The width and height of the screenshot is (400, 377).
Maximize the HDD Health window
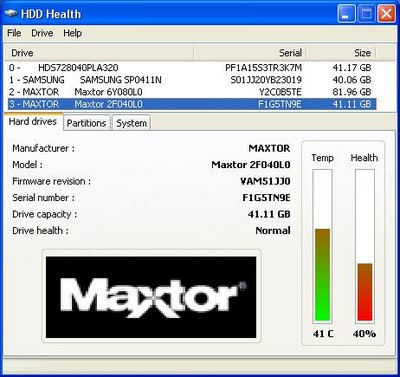[x=366, y=14]
